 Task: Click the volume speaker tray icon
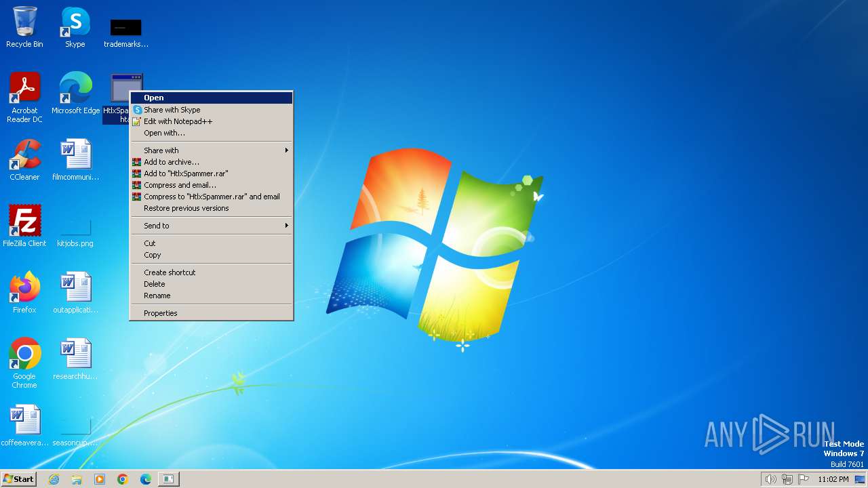click(770, 479)
